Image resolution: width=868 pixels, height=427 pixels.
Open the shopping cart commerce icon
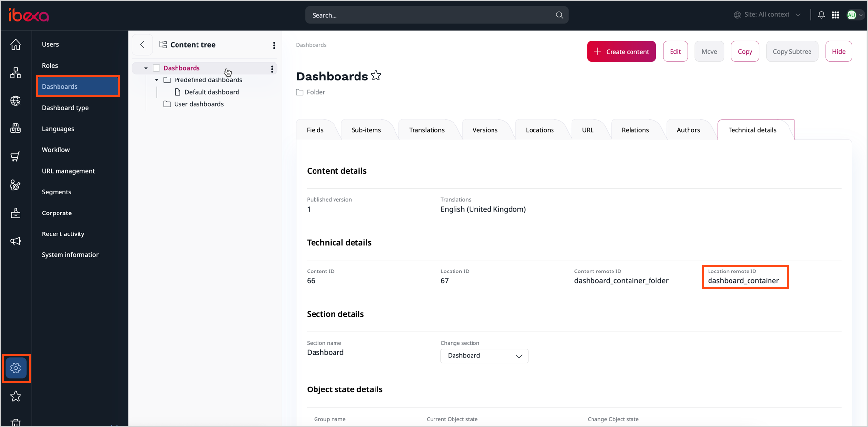[x=16, y=156]
